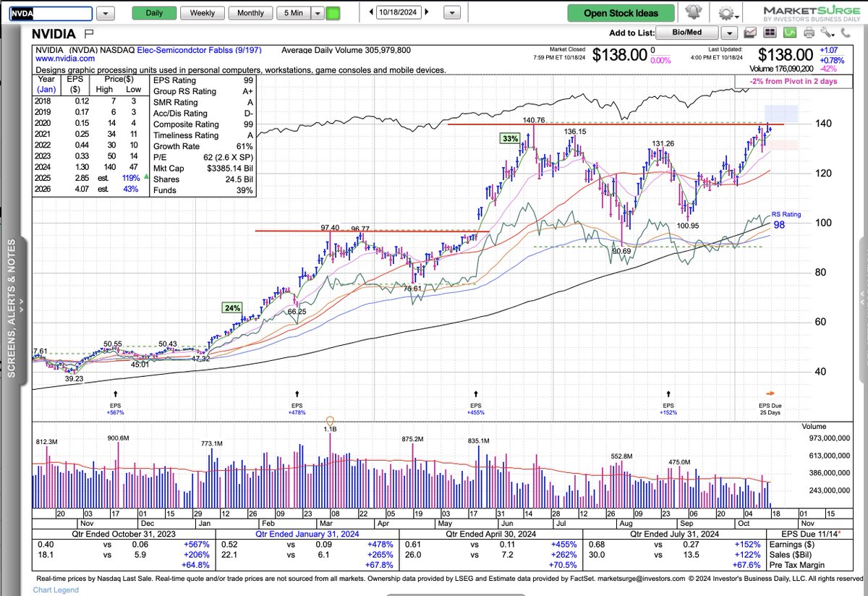
Task: Print the chart with printer icon
Action: point(809,33)
